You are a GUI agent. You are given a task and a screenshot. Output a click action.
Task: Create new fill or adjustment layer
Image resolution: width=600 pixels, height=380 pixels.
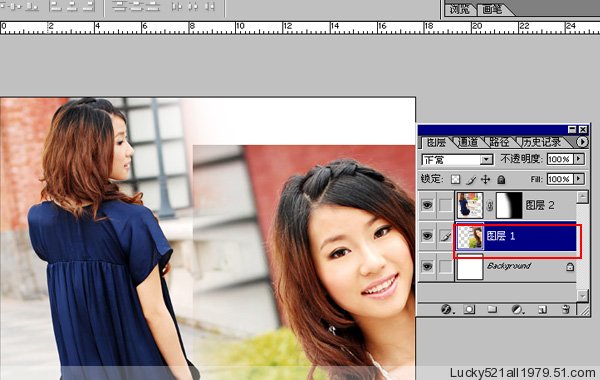(x=517, y=309)
